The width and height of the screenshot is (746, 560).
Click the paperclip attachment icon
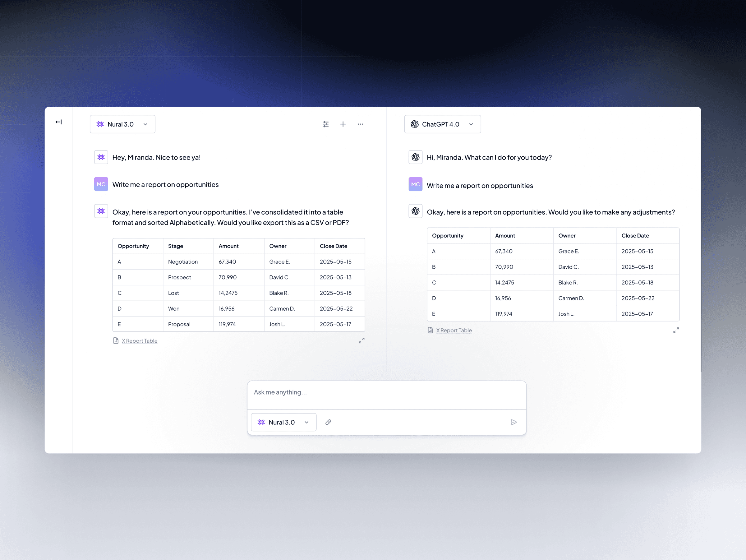(328, 422)
